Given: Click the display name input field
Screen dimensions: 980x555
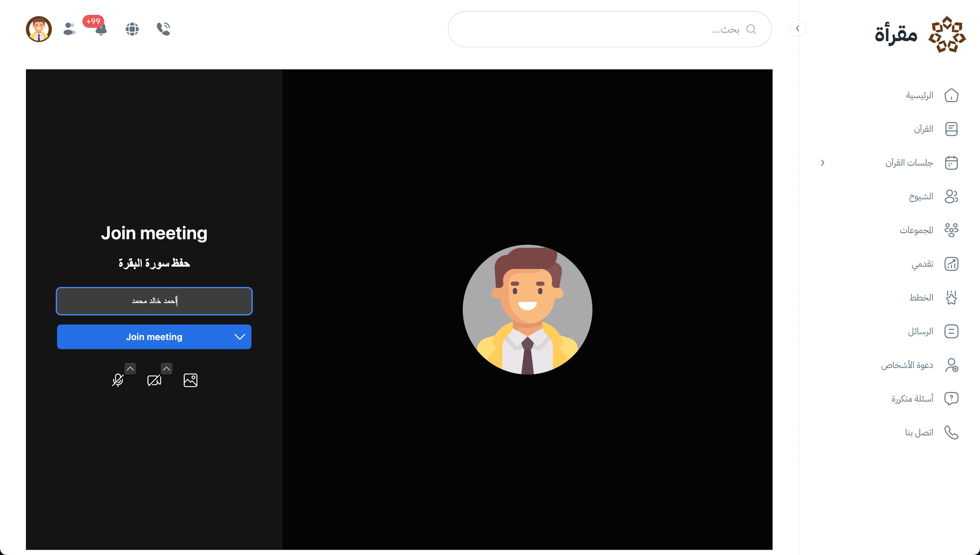Looking at the screenshot, I should [x=154, y=301].
